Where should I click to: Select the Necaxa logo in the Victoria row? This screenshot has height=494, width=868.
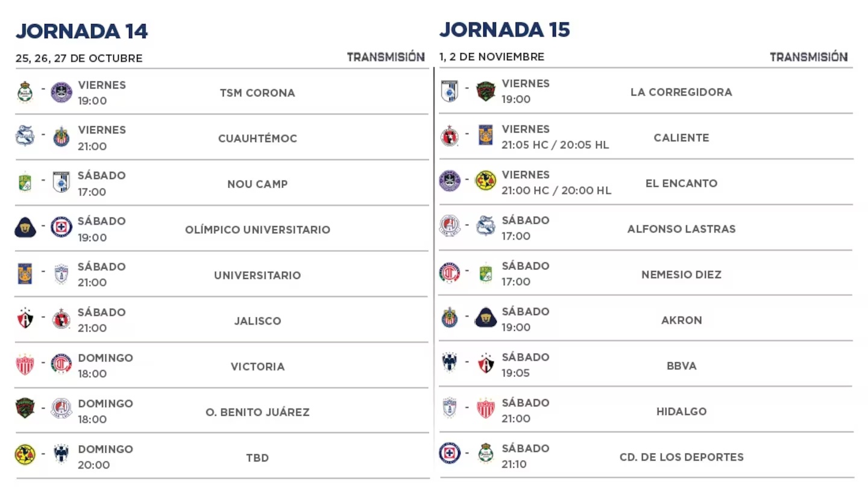(x=25, y=364)
